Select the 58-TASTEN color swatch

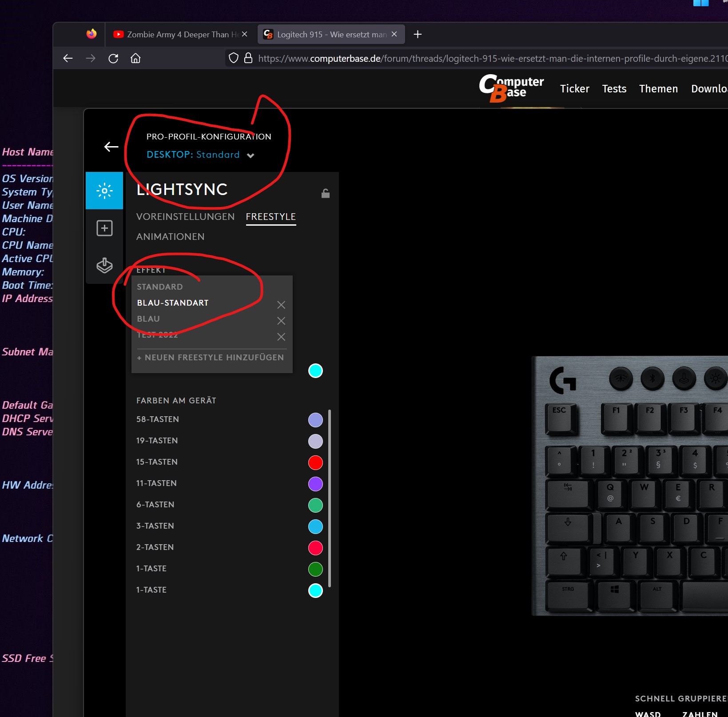coord(315,420)
